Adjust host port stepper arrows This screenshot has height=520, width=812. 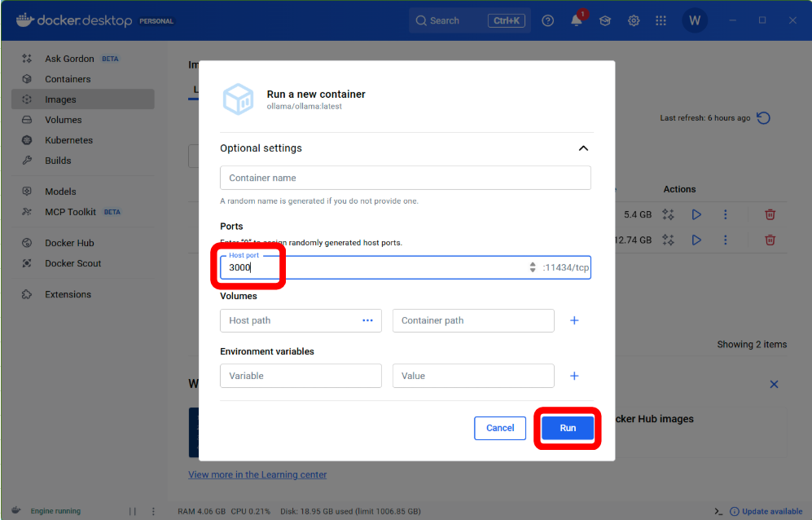click(533, 267)
